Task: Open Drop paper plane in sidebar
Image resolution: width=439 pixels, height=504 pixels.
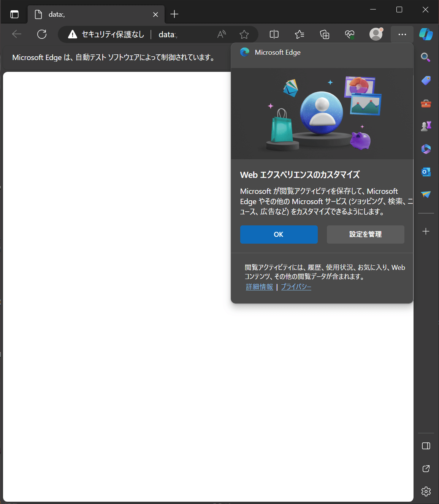Action: (426, 194)
